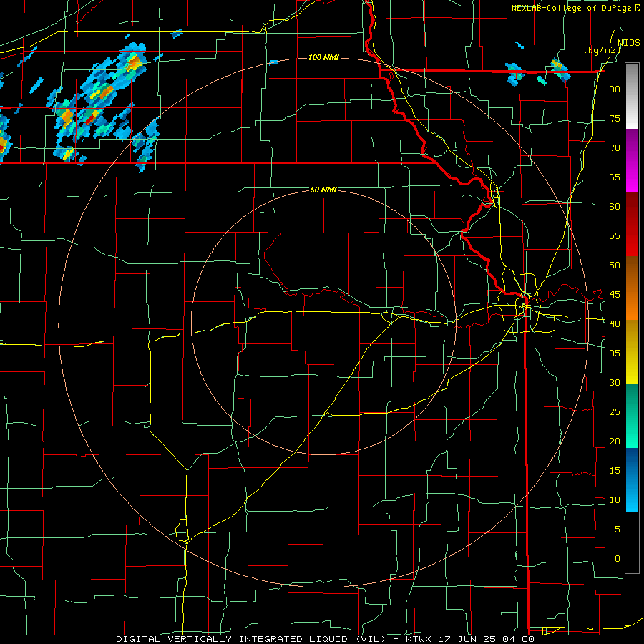Image resolution: width=644 pixels, height=644 pixels.
Task: Click the legend value 5
Action: point(618,530)
